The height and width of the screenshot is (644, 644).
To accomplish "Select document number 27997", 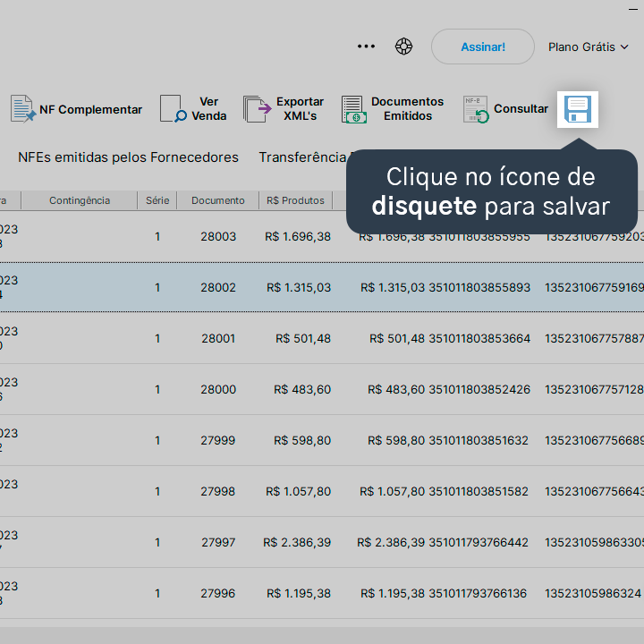I will coord(218,542).
